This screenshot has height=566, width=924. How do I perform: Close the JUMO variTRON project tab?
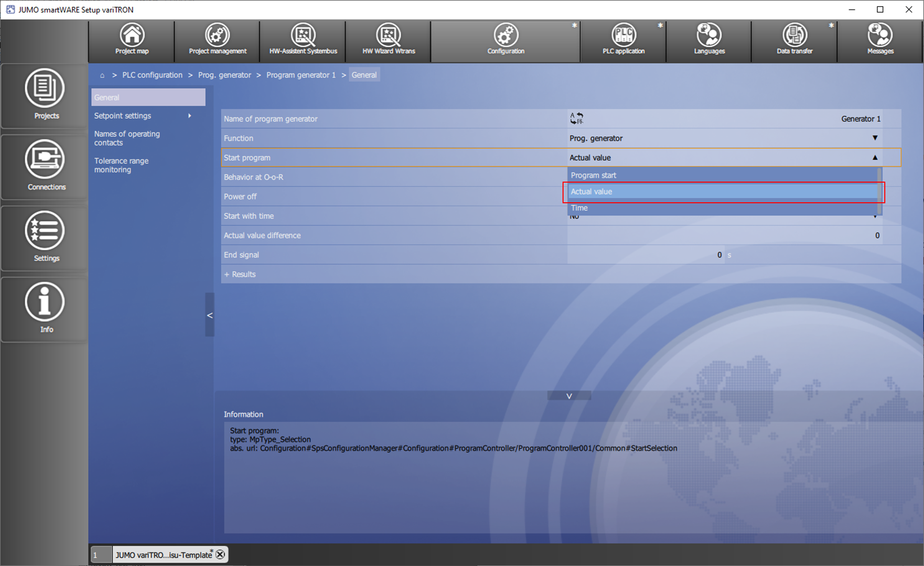click(220, 554)
